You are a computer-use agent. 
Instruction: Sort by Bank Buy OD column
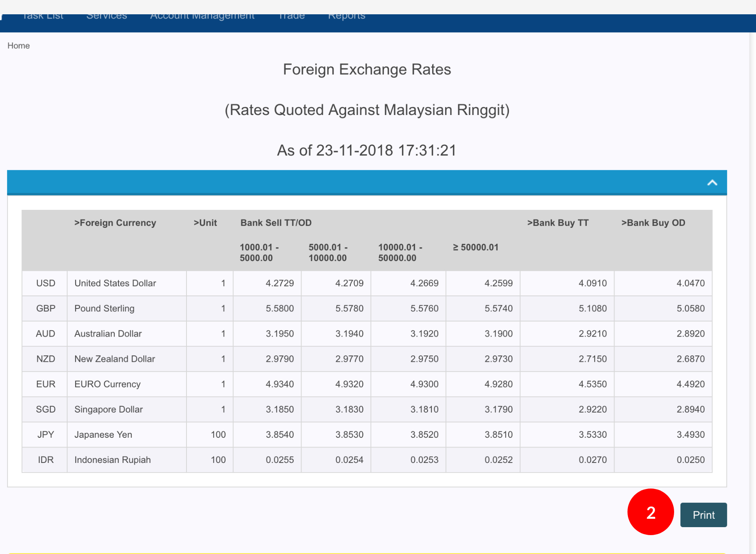point(653,223)
